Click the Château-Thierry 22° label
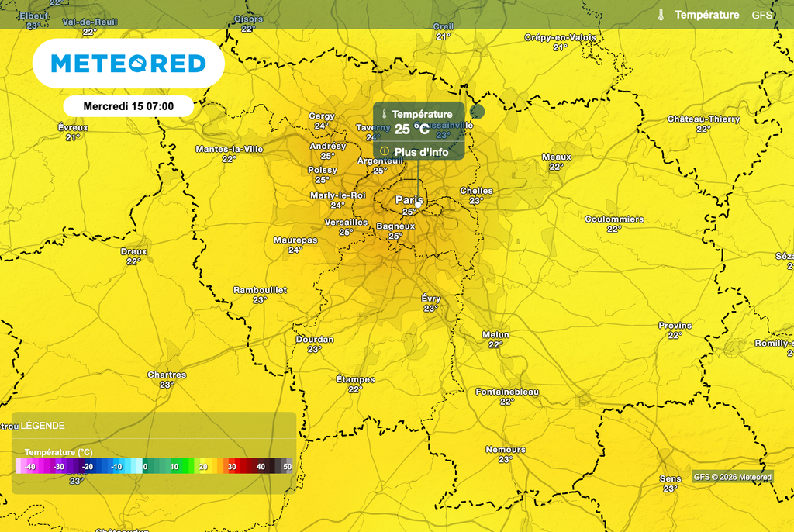The height and width of the screenshot is (532, 794). [x=703, y=123]
